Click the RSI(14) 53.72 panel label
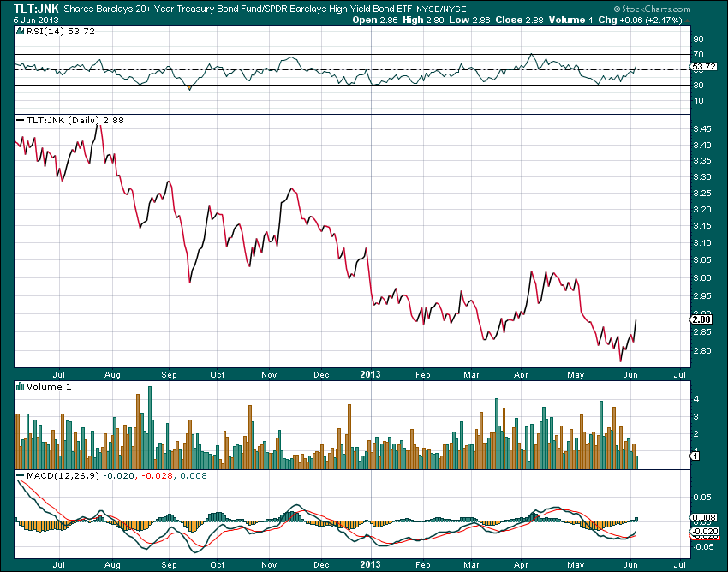 point(60,31)
